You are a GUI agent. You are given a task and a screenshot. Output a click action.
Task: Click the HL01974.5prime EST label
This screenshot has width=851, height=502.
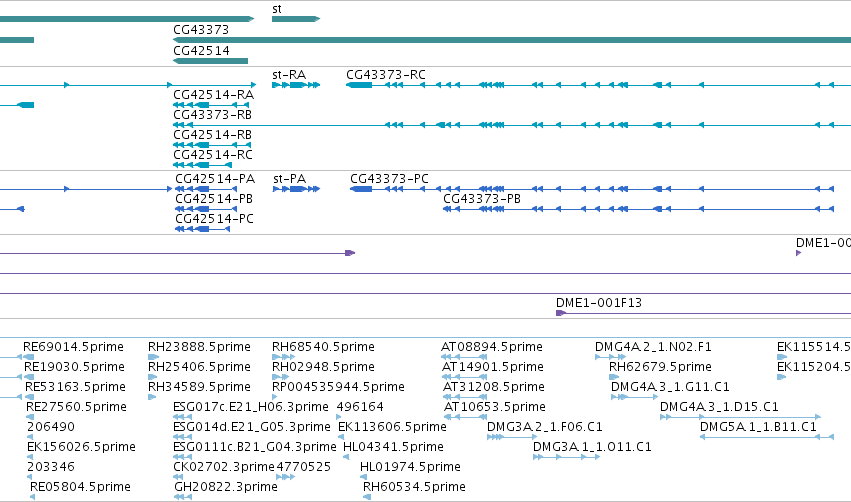[410, 467]
